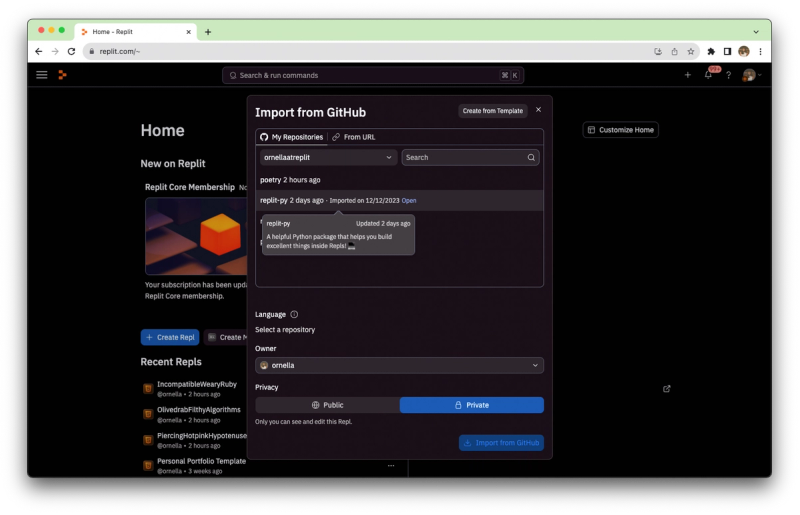800x515 pixels.
Task: Focus the Search & run commands bar
Action: [x=373, y=75]
